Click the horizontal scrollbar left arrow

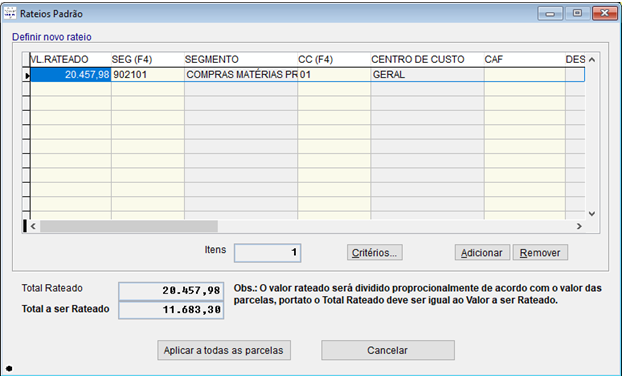pyautogui.click(x=33, y=226)
